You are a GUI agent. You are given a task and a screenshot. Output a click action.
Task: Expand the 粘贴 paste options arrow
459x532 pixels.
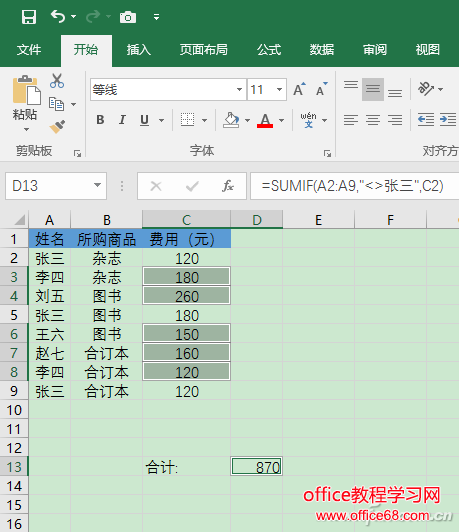(26, 130)
